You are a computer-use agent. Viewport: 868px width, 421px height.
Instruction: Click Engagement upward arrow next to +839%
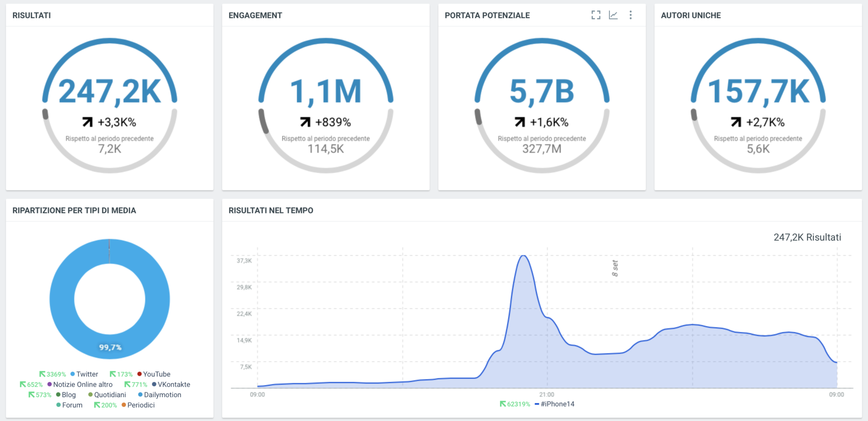pyautogui.click(x=305, y=122)
